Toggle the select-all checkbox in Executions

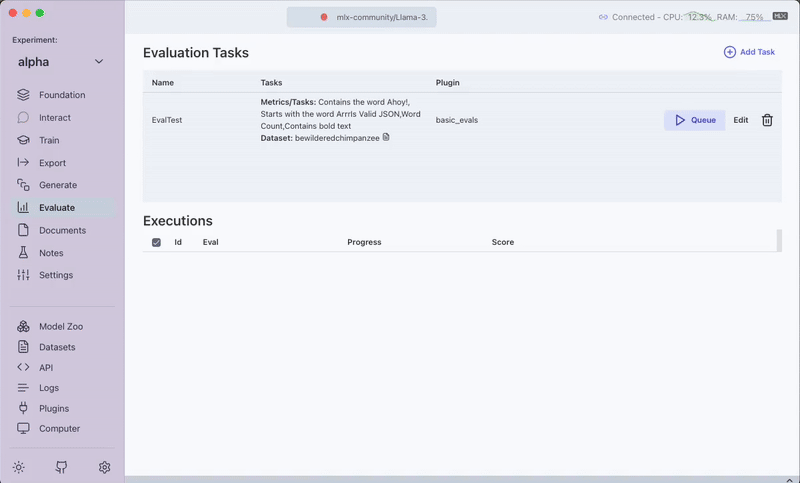pos(156,242)
